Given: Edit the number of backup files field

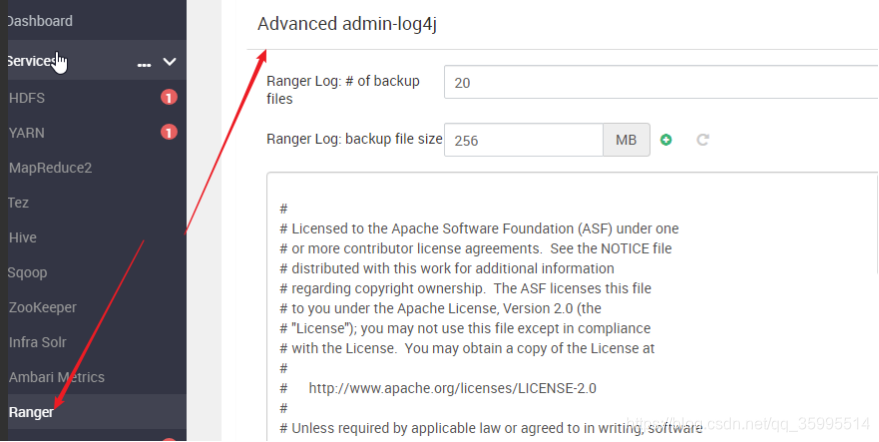Looking at the screenshot, I should 661,82.
